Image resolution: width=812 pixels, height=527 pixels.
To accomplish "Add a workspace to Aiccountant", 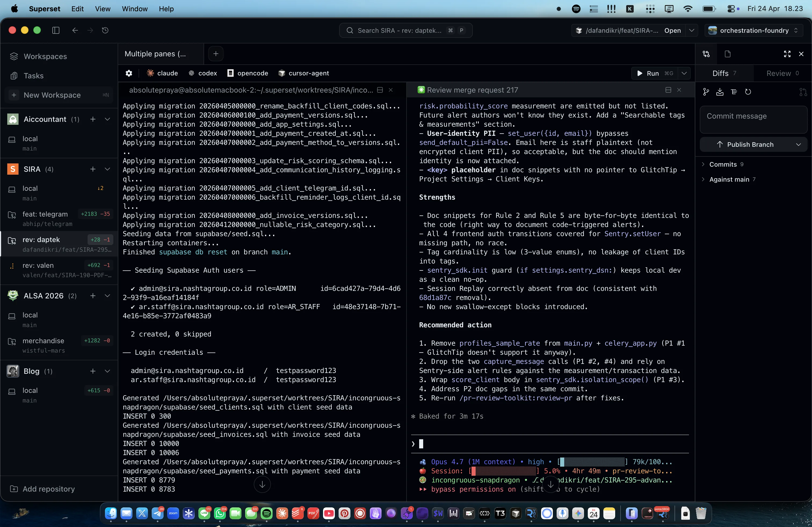I will tap(93, 119).
